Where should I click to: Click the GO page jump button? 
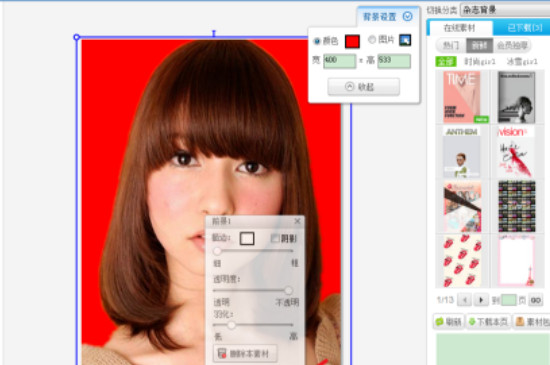click(536, 300)
